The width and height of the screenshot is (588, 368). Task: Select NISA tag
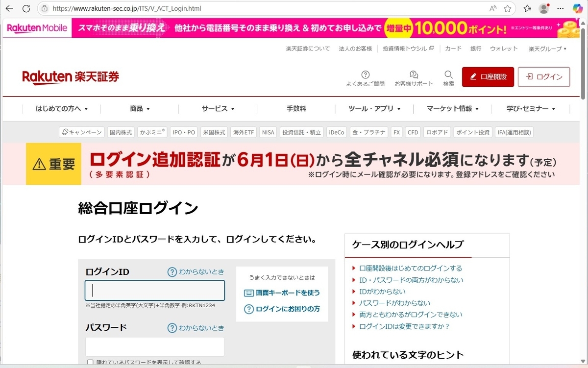pyautogui.click(x=268, y=132)
